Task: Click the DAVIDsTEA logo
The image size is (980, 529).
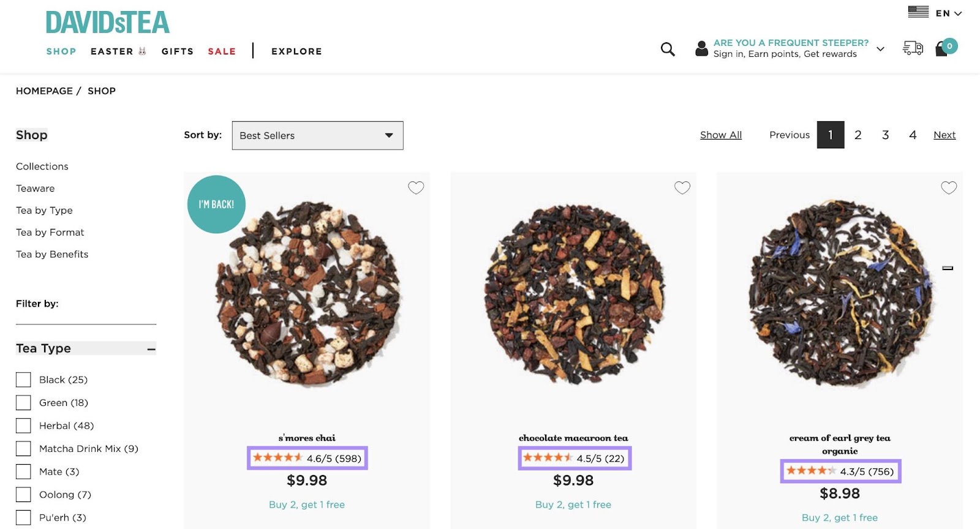Action: tap(107, 23)
